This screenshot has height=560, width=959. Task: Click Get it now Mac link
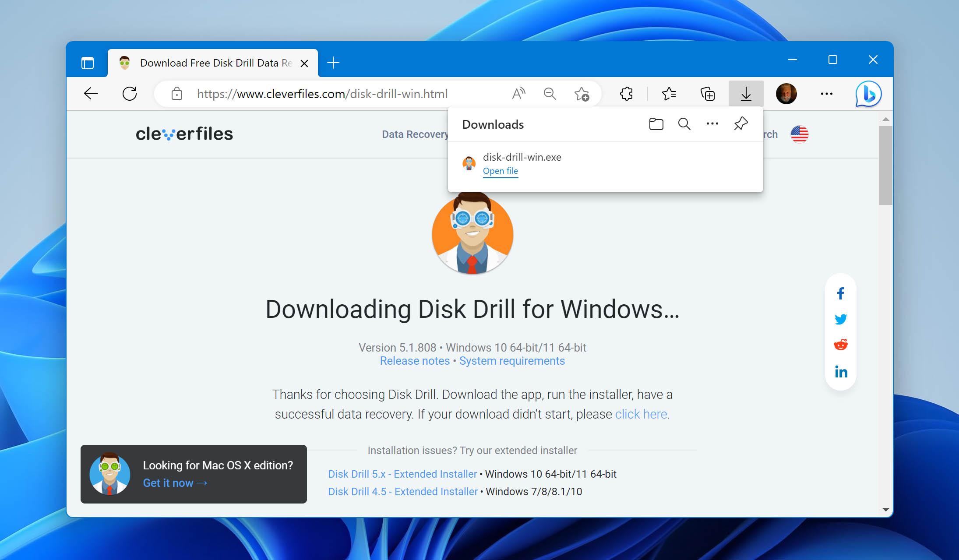[x=175, y=483]
